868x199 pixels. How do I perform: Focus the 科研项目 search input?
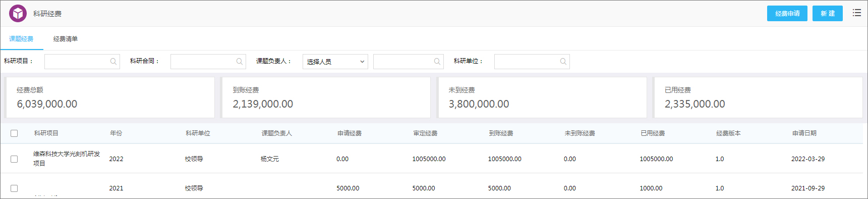click(x=82, y=62)
